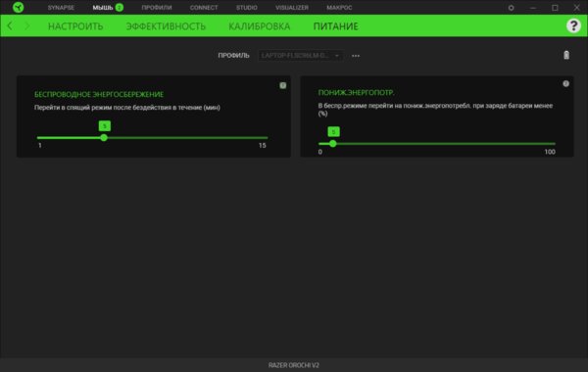Image resolution: width=588 pixels, height=372 pixels.
Task: Select the ПИТАНИЕ subtab
Action: (335, 26)
